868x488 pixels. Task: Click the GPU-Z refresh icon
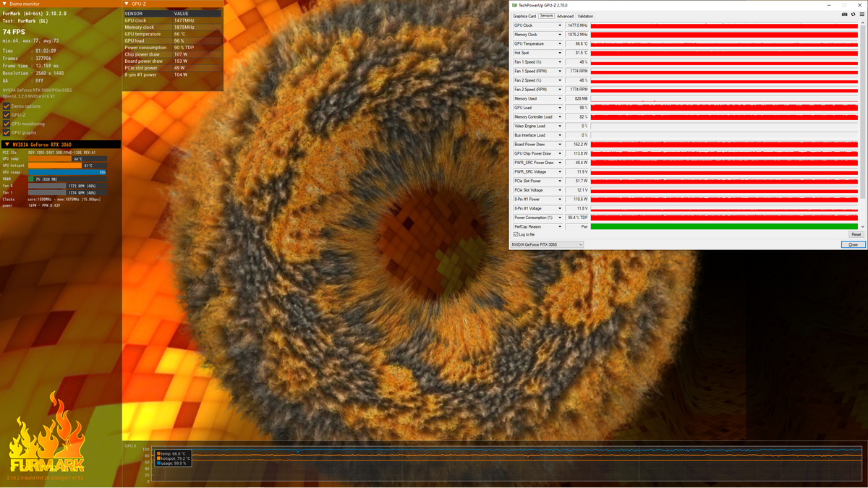[x=853, y=14]
